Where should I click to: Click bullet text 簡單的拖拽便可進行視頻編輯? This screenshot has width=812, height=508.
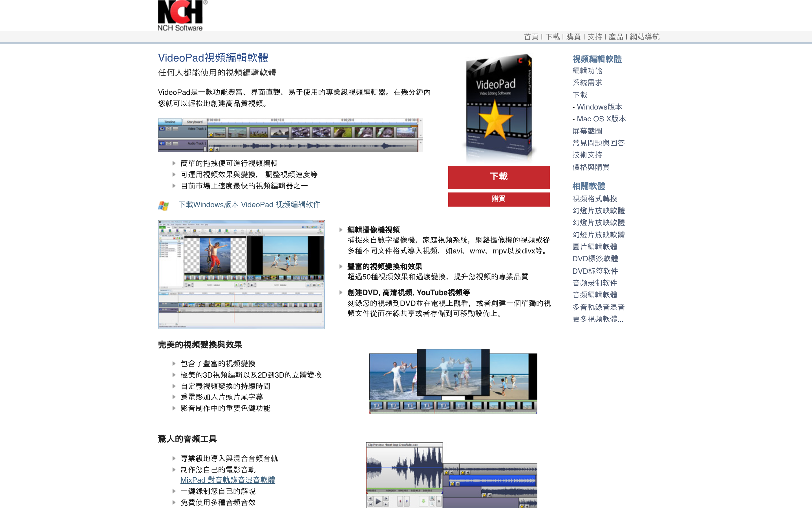pos(229,163)
